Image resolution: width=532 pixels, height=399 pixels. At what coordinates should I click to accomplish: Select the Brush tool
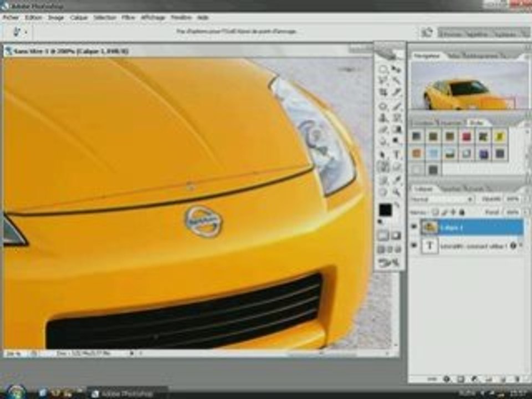click(396, 106)
